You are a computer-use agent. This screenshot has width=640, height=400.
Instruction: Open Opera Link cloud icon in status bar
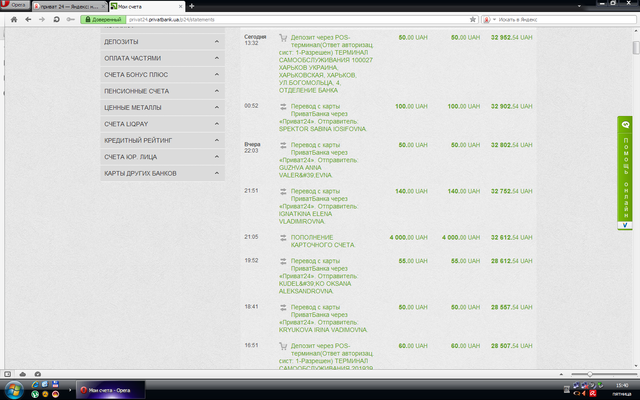22,374
